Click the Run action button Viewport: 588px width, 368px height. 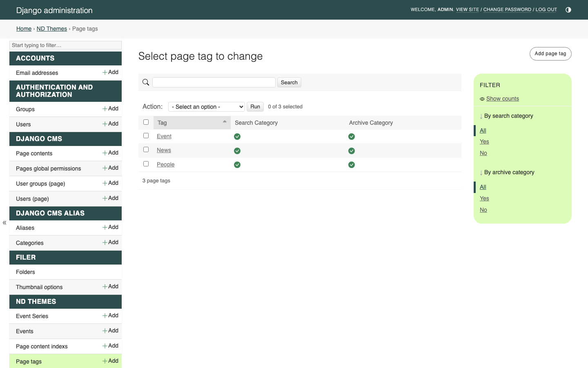[255, 107]
